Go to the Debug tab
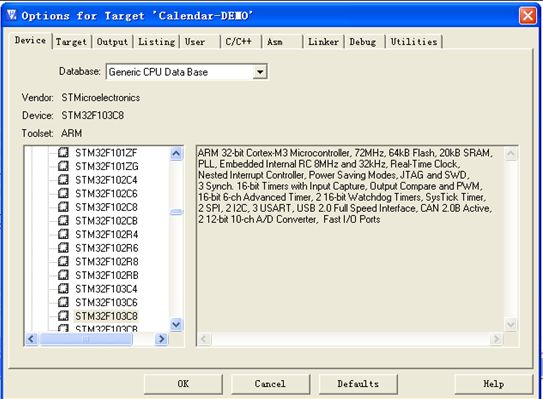This screenshot has width=543, height=399. [365, 42]
